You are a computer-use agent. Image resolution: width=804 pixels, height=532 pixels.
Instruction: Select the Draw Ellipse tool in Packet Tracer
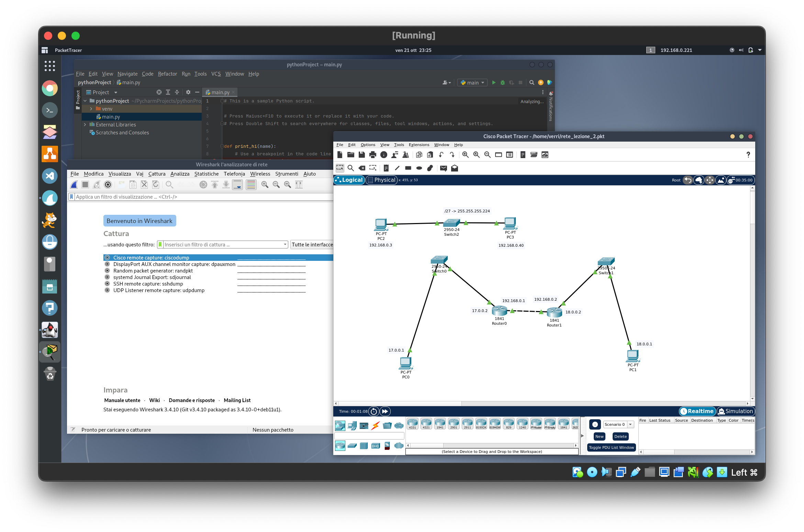coord(419,168)
